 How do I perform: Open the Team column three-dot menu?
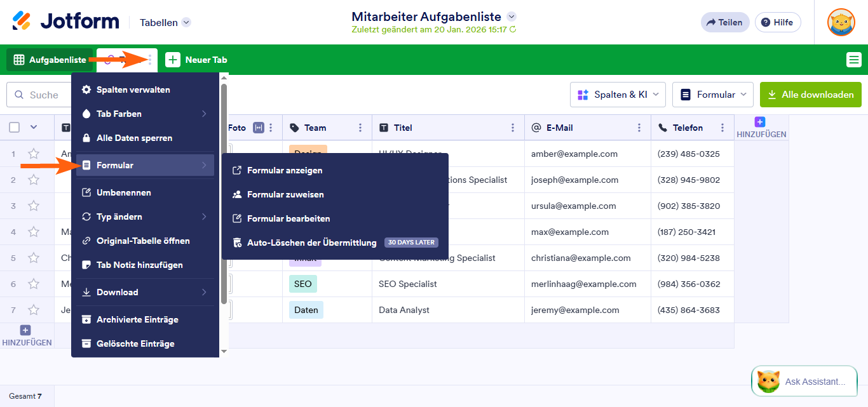pos(360,127)
